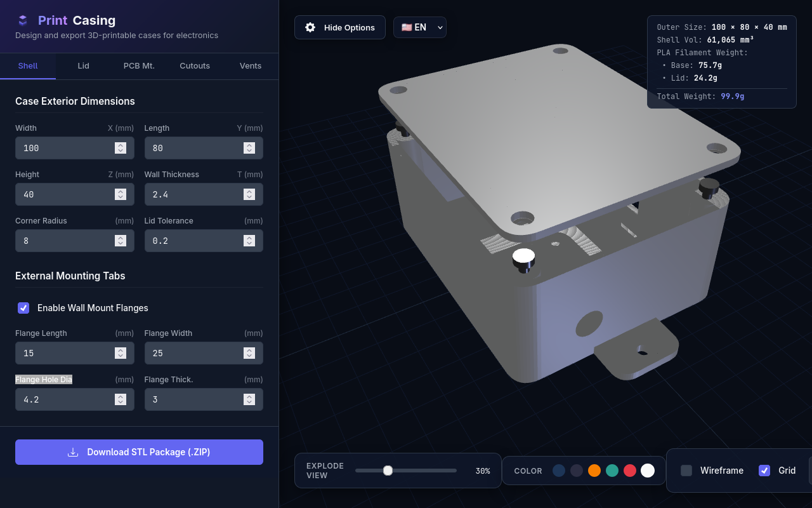Click the Flange Hole Dia stepper arrows
Viewport: 812px width, 508px height.
[x=121, y=399]
